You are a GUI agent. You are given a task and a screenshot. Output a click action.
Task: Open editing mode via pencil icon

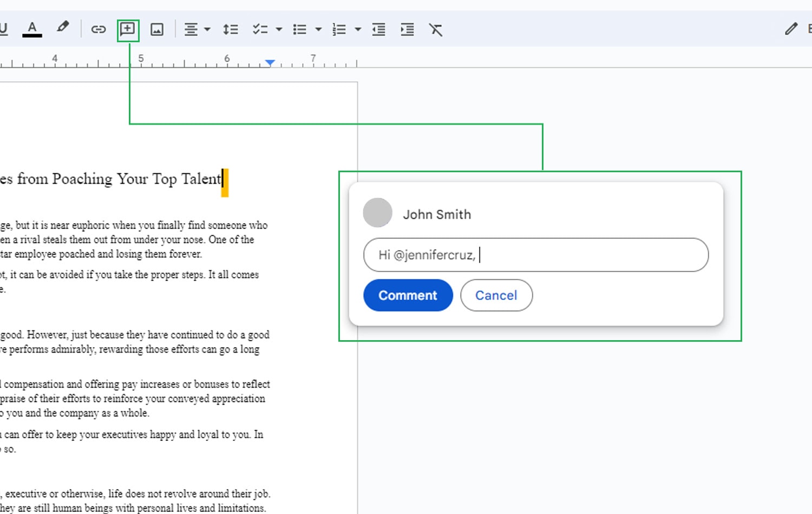791,29
